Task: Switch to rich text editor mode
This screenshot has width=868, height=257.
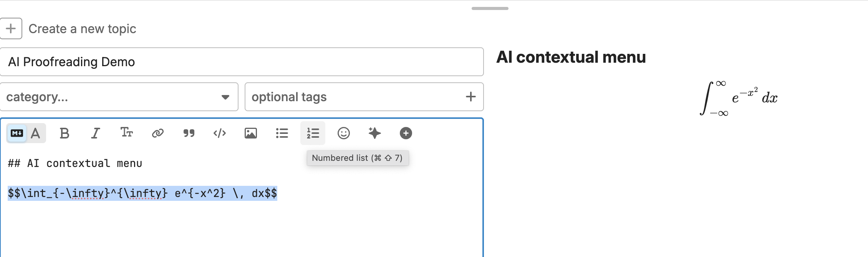Action: click(x=36, y=133)
